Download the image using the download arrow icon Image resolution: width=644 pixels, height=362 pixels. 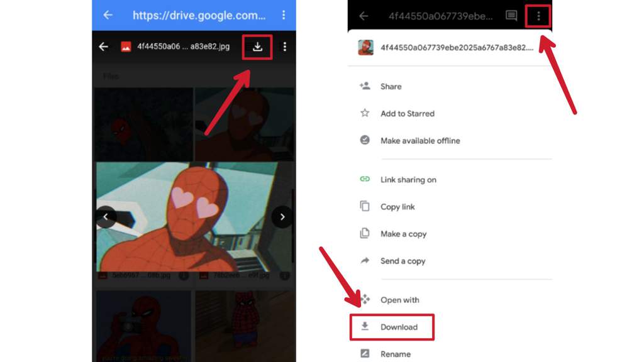tap(257, 47)
